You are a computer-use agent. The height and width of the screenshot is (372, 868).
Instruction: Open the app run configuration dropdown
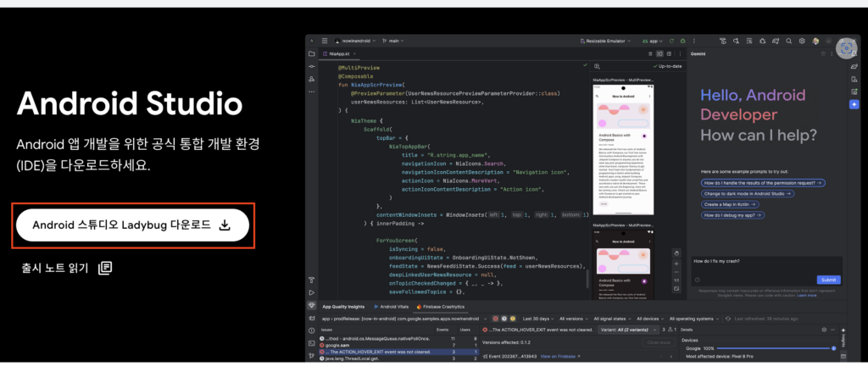(x=653, y=41)
